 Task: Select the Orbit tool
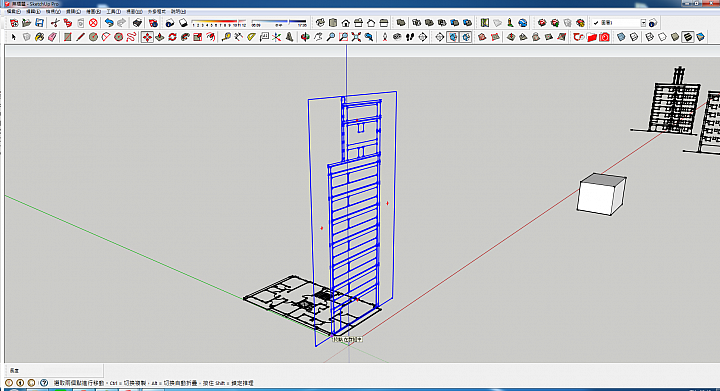(305, 37)
